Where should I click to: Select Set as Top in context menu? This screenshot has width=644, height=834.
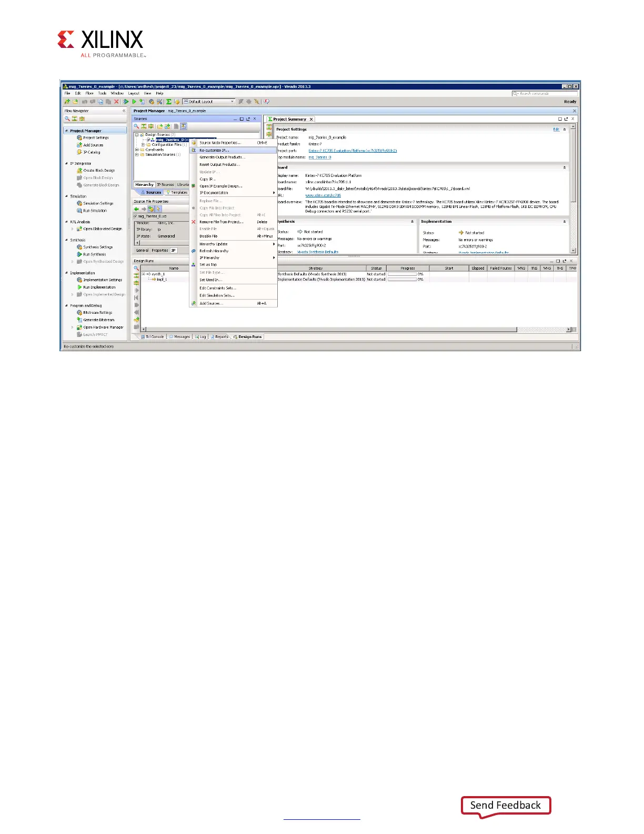233,265
